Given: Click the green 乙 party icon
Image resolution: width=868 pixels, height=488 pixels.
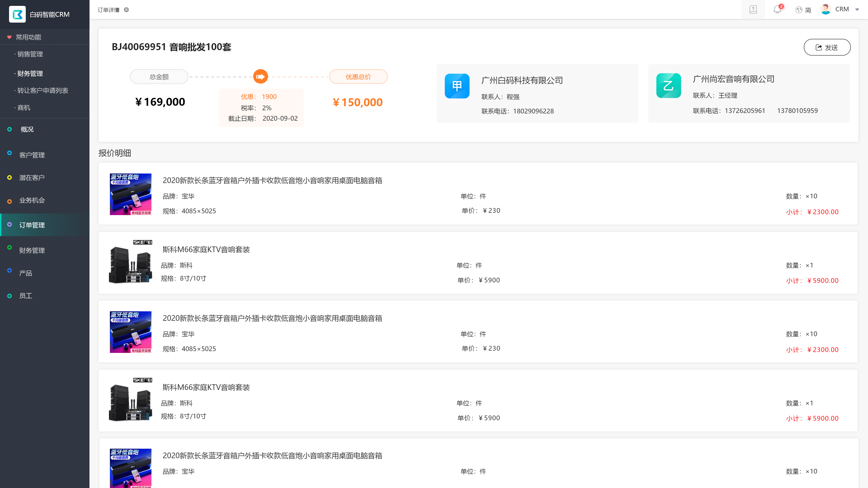Looking at the screenshot, I should tap(669, 86).
